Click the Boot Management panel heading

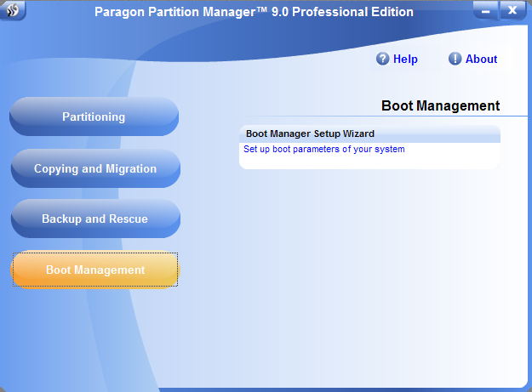pyautogui.click(x=440, y=106)
